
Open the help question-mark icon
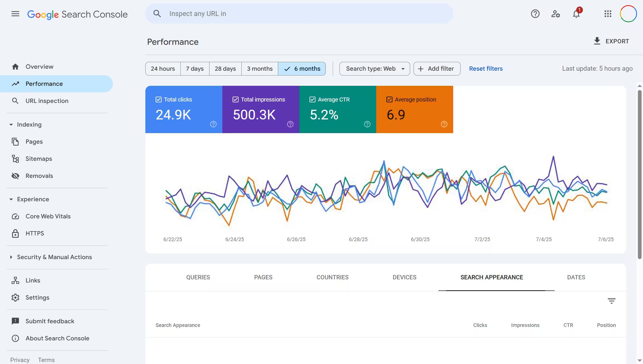(x=535, y=14)
